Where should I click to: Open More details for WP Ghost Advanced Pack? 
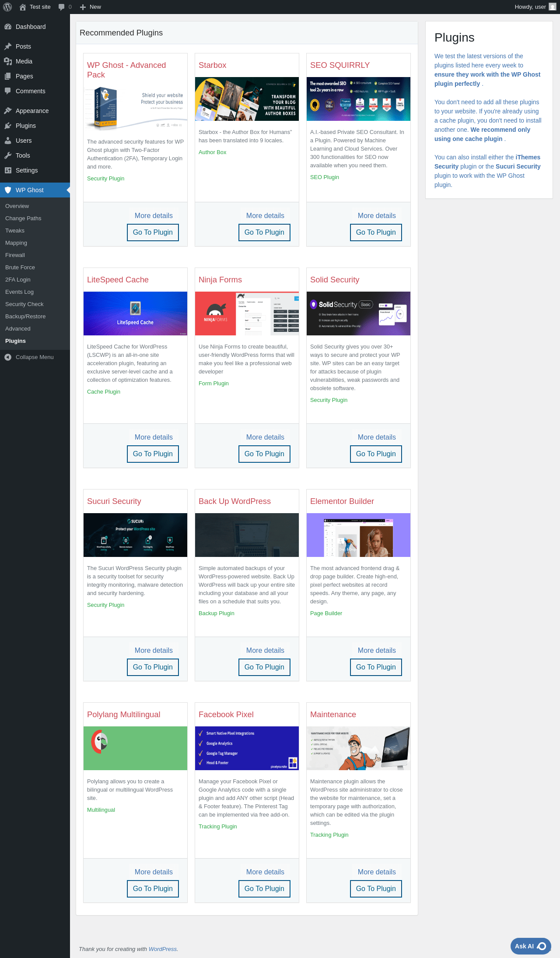(154, 216)
